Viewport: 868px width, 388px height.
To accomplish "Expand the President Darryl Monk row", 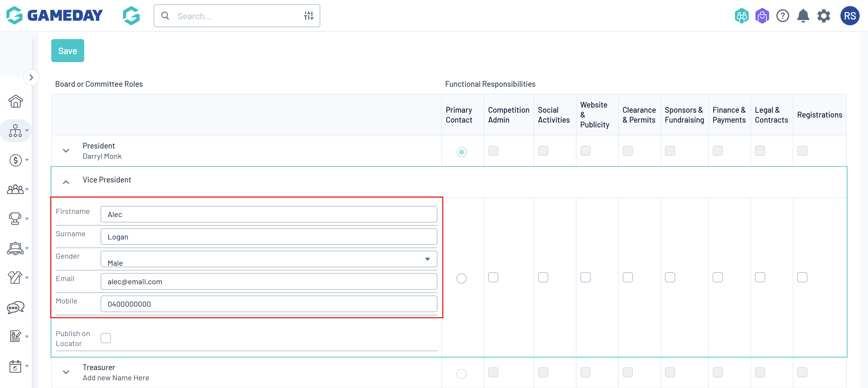I will (66, 150).
